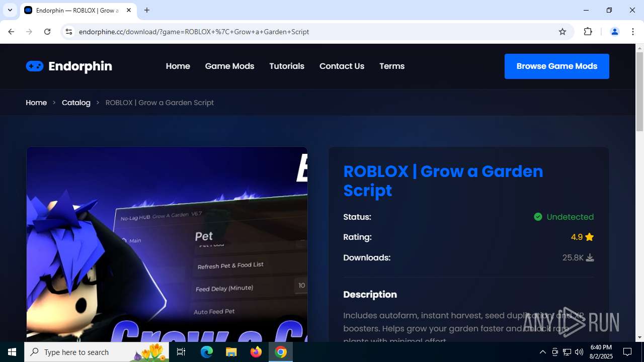Click the Chrome taskbar icon
The width and height of the screenshot is (644, 362).
[x=281, y=352]
